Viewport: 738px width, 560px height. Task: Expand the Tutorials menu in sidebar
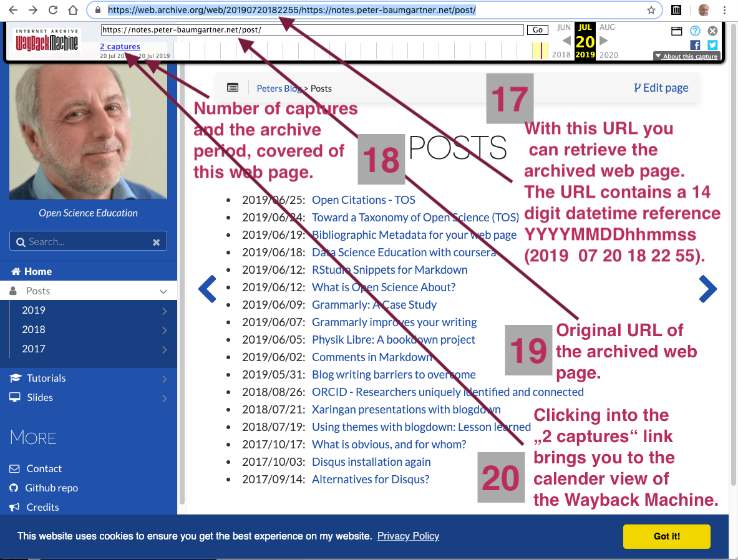[x=164, y=379]
